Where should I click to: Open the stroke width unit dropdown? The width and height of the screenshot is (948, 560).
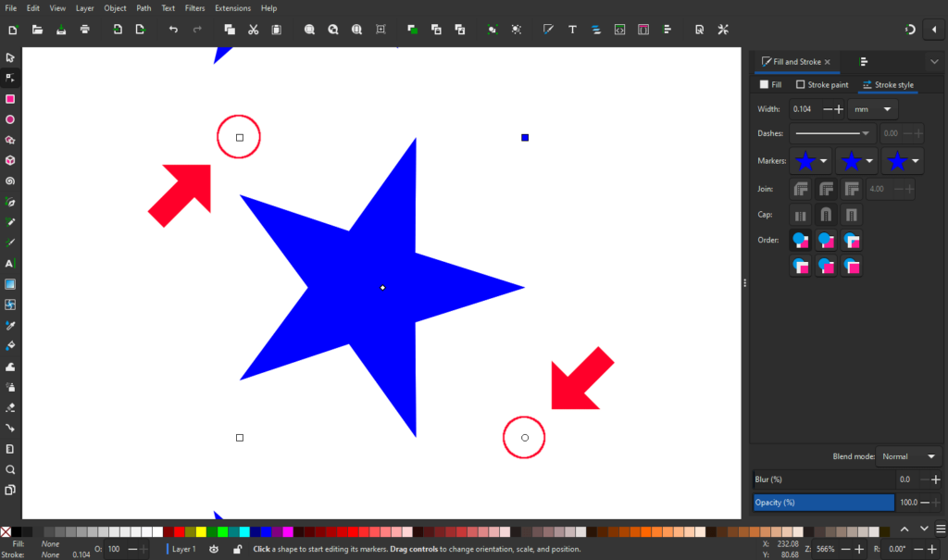pyautogui.click(x=873, y=108)
